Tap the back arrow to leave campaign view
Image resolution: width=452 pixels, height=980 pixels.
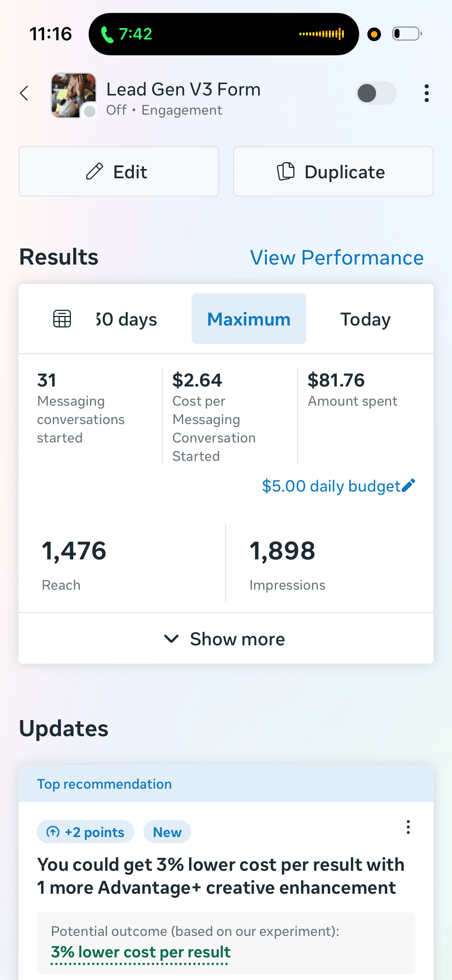(x=24, y=93)
